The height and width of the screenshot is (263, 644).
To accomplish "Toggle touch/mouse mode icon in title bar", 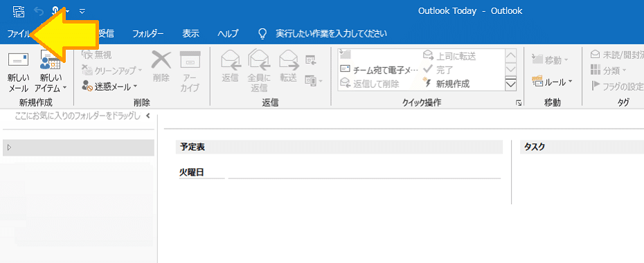I will tap(56, 12).
